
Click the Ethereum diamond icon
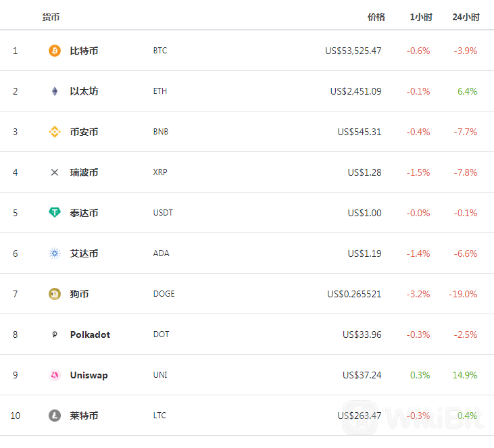point(55,91)
